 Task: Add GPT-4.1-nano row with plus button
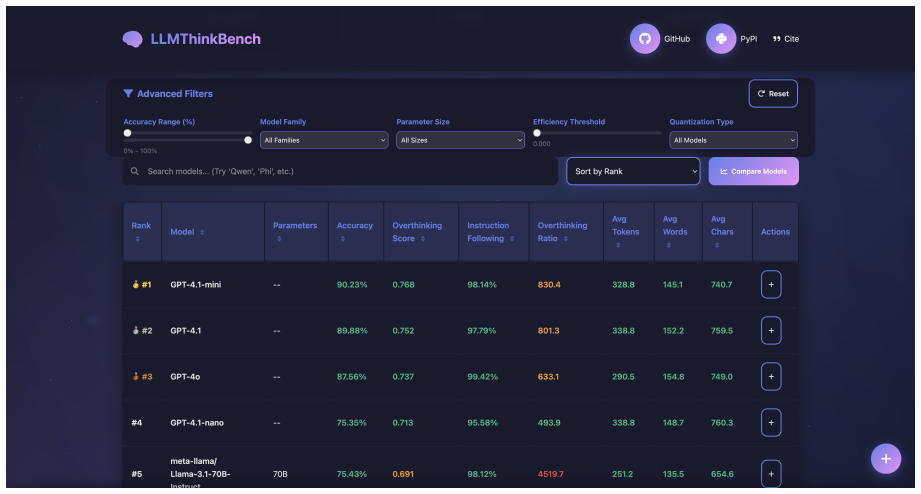771,422
